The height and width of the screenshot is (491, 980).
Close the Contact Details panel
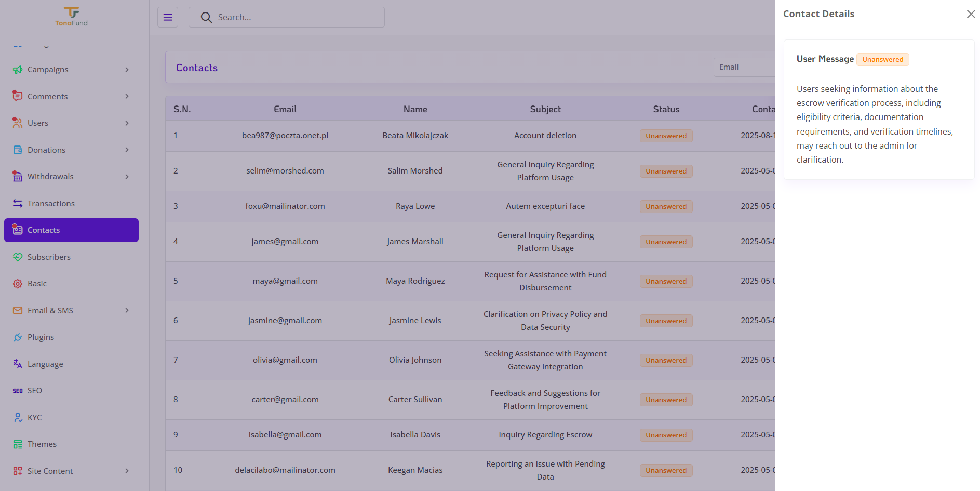(971, 14)
